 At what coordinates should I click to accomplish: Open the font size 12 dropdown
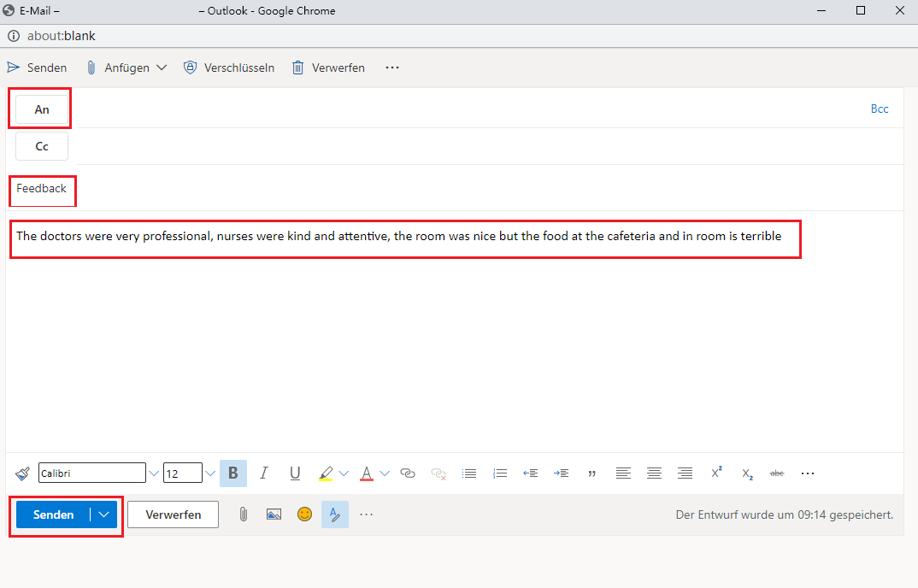[210, 473]
